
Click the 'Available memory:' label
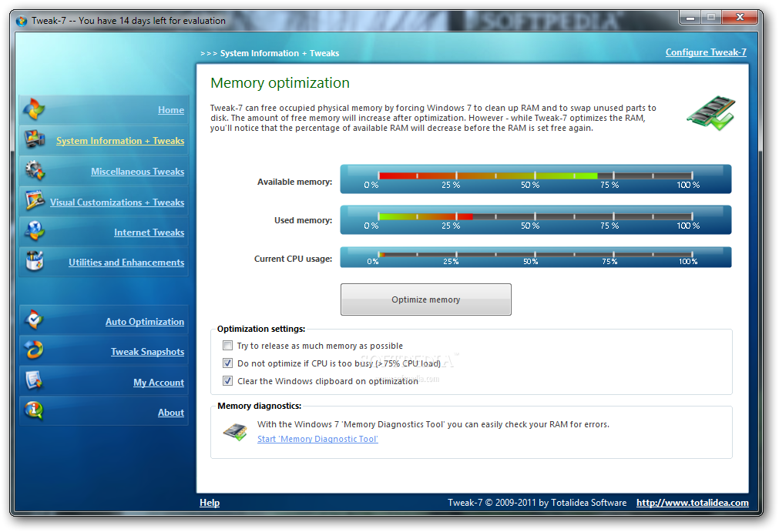point(294,182)
